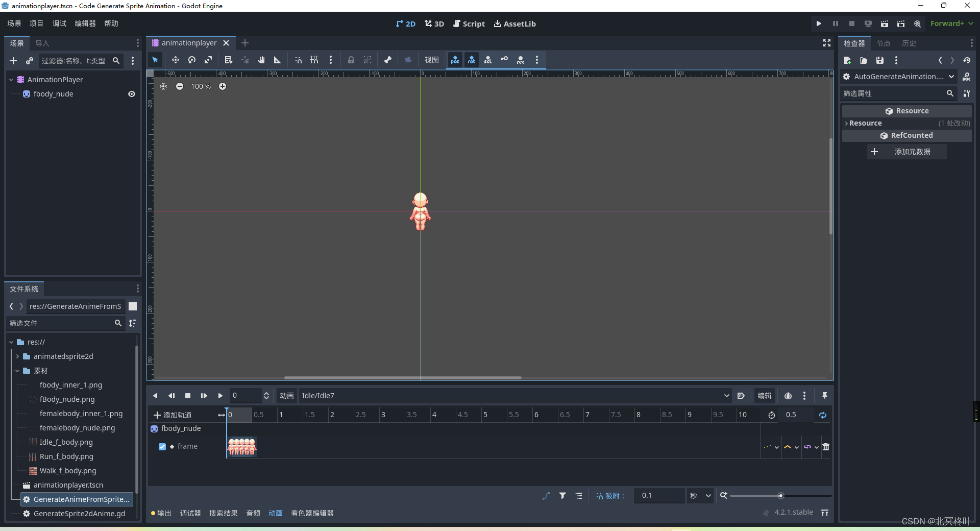
Task: Uncheck the frame track checkbox
Action: pyautogui.click(x=162, y=446)
